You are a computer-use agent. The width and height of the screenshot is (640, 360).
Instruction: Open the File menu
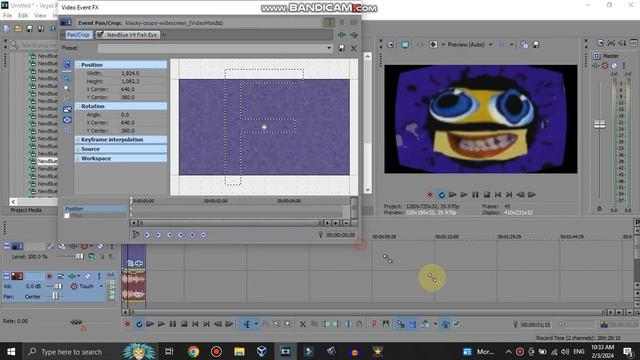[x=7, y=16]
